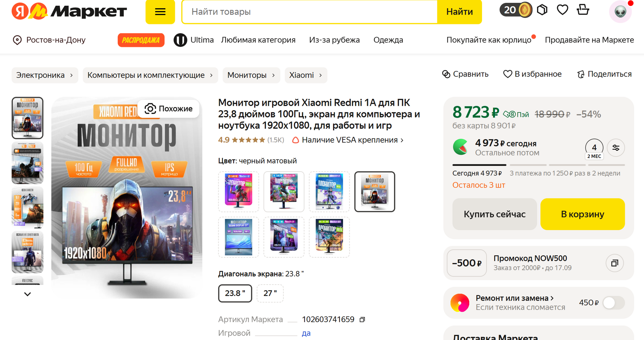644x340 pixels.
Task: Toggle the Ремонт или замена switch
Action: [614, 303]
